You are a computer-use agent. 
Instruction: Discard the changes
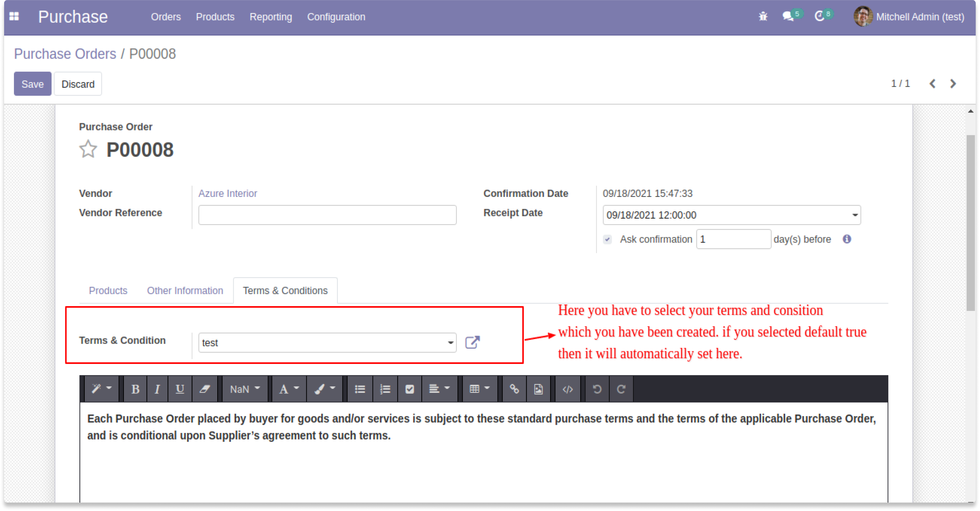[78, 84]
